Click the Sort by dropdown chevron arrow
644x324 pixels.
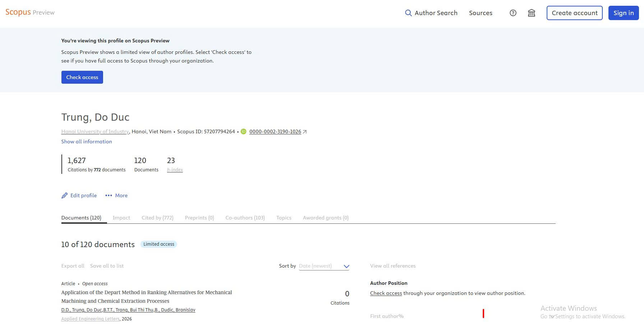(x=346, y=266)
